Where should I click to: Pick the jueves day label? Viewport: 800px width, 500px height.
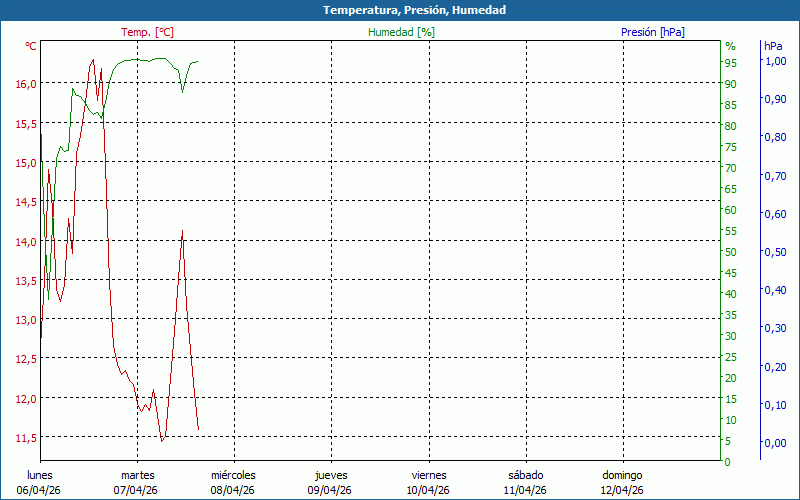pos(331,475)
